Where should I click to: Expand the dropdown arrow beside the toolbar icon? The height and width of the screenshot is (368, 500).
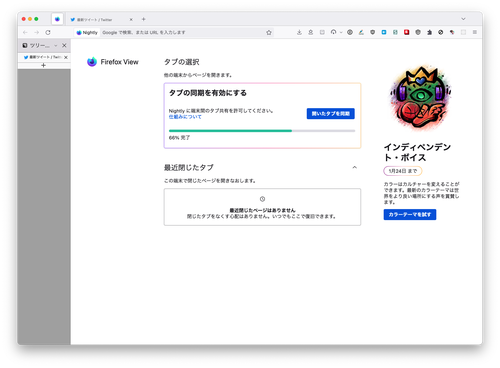tap(341, 32)
